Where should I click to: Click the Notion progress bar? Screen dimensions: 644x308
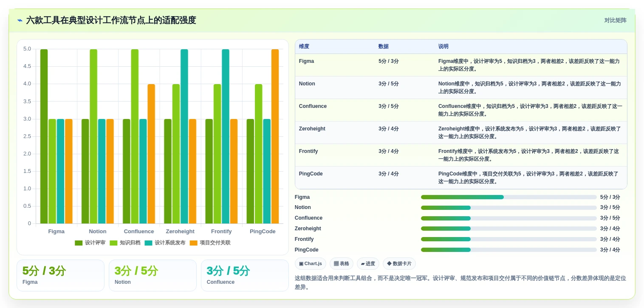click(509, 208)
